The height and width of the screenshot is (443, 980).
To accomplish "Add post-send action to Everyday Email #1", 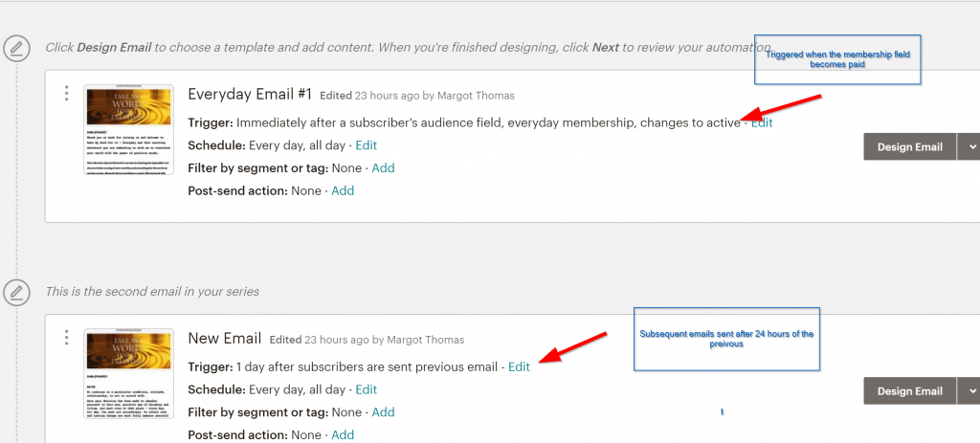I will point(343,190).
